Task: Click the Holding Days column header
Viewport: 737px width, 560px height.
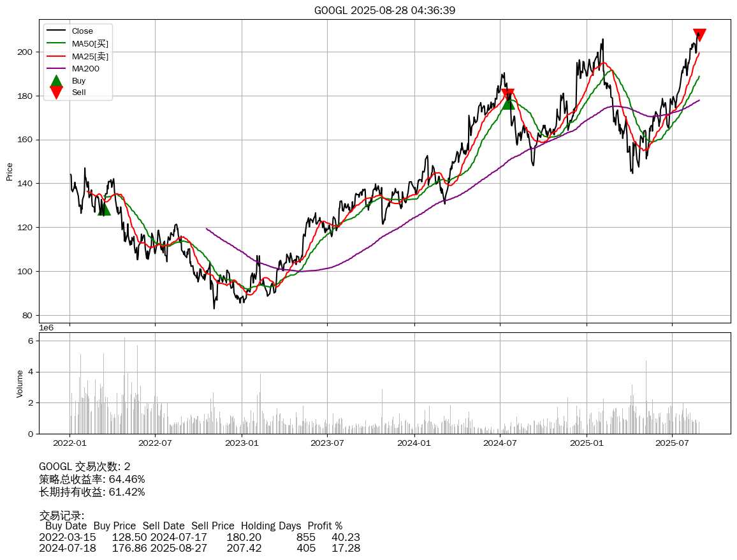Action: coord(271,526)
